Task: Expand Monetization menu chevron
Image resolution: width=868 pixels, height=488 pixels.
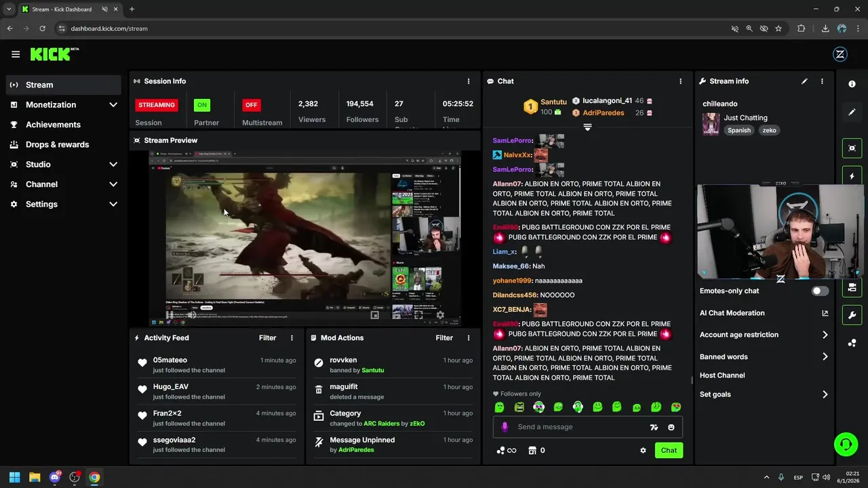Action: click(x=113, y=105)
